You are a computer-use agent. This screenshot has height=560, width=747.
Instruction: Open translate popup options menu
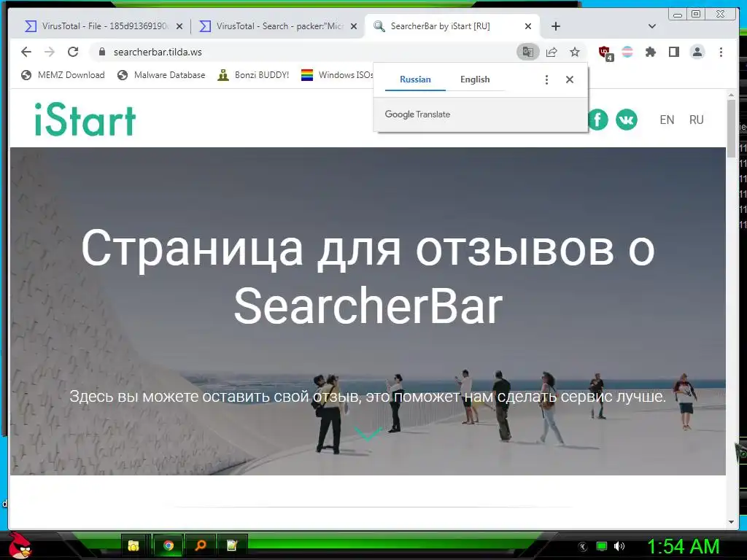click(546, 79)
